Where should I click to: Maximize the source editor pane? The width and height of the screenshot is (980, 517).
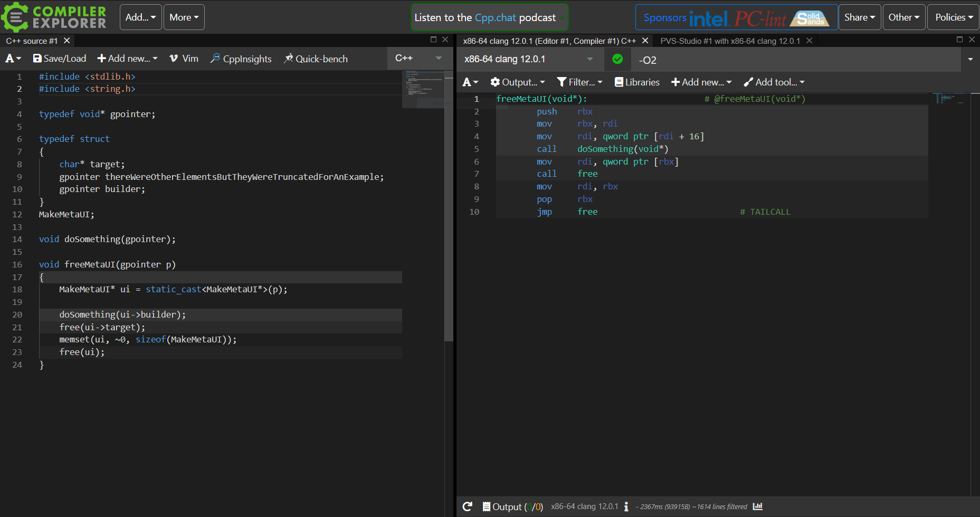434,40
